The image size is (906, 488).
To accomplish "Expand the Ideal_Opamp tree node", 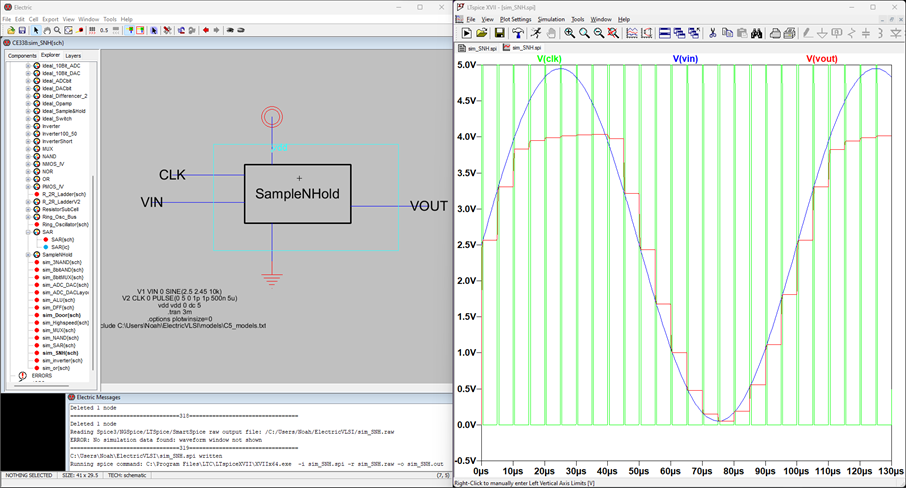I will [28, 103].
